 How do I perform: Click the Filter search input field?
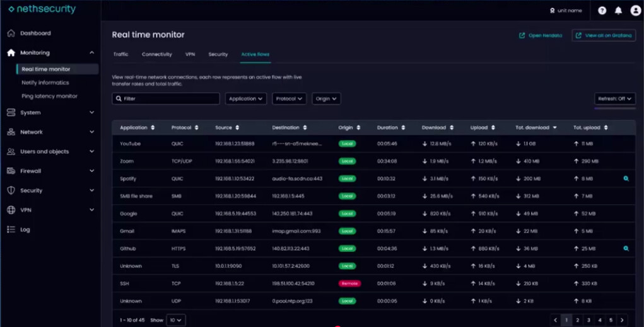[x=166, y=99]
